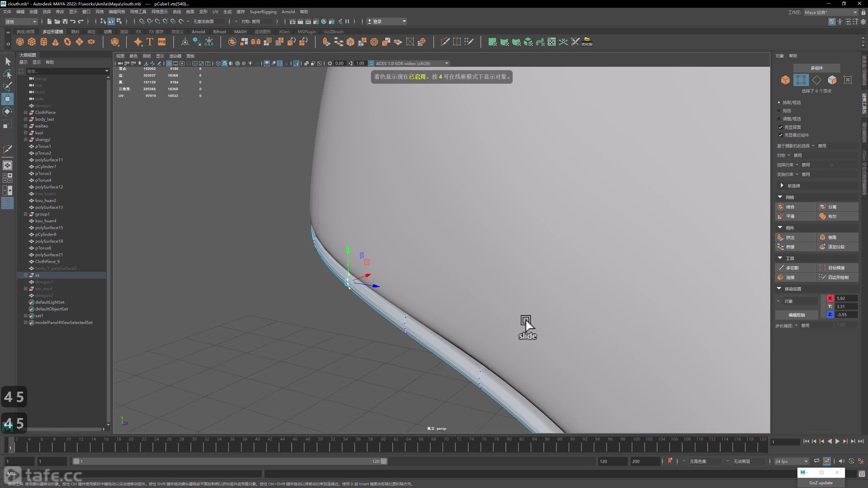Switch to object selection mode cube icon

tap(785, 80)
